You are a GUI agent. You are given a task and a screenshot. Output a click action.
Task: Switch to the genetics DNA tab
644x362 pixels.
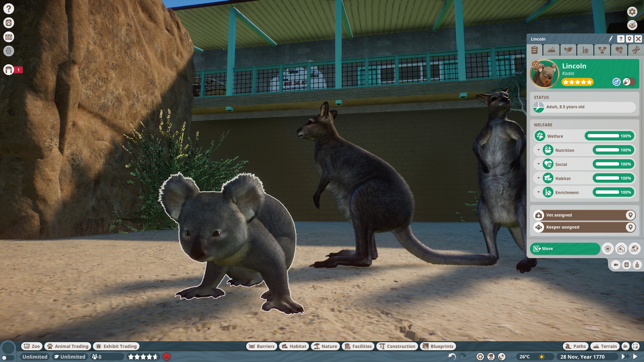click(x=636, y=50)
